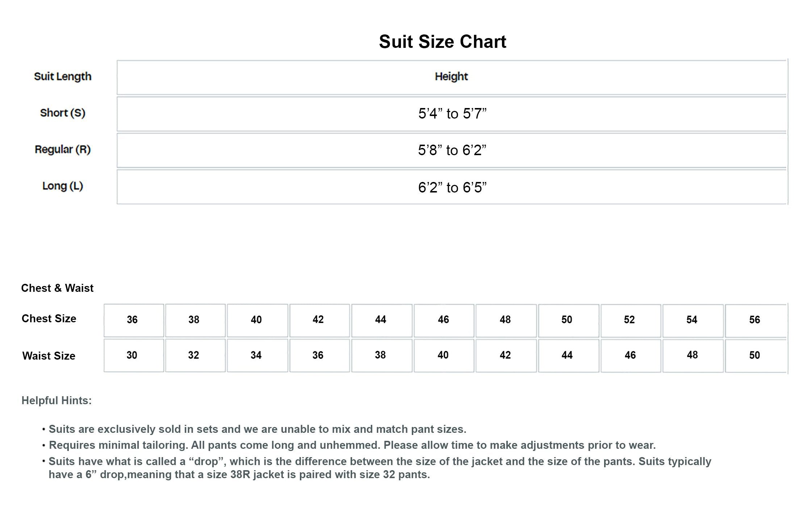812x522 pixels.
Task: Click the Helpful Hints heading
Action: pyautogui.click(x=56, y=401)
